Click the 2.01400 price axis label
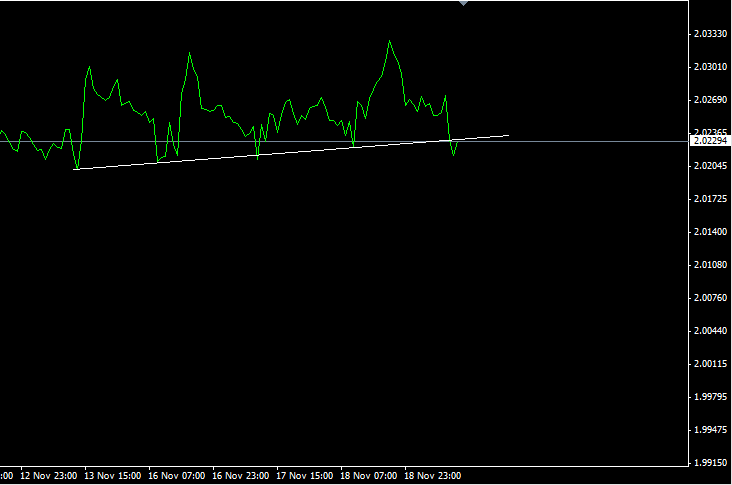This screenshot has width=732, height=485. coord(711,232)
